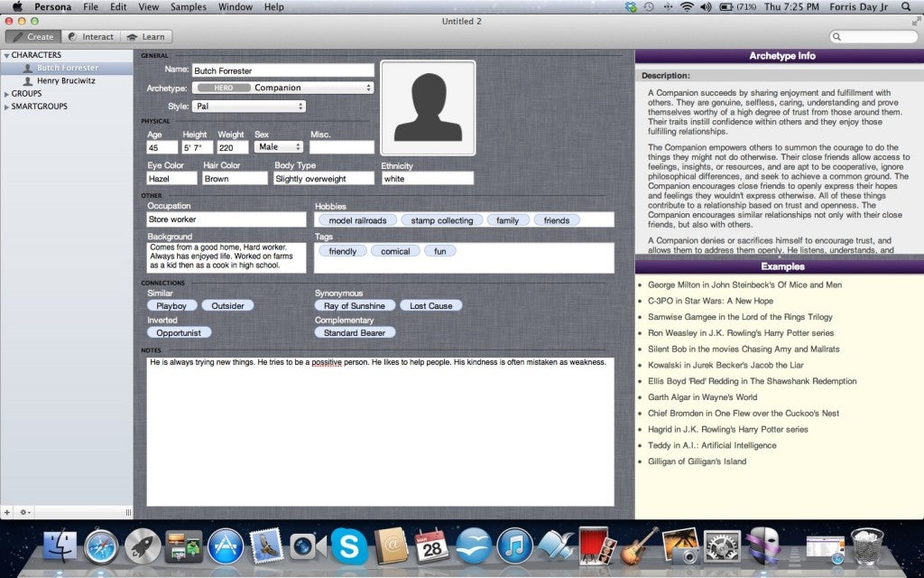
Task: Open Finder from the Dock
Action: click(x=60, y=546)
